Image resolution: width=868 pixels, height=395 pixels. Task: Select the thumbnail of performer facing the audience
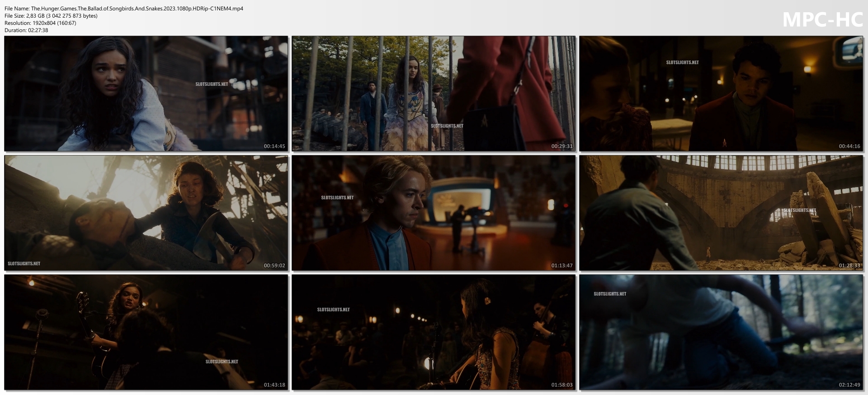click(x=434, y=332)
